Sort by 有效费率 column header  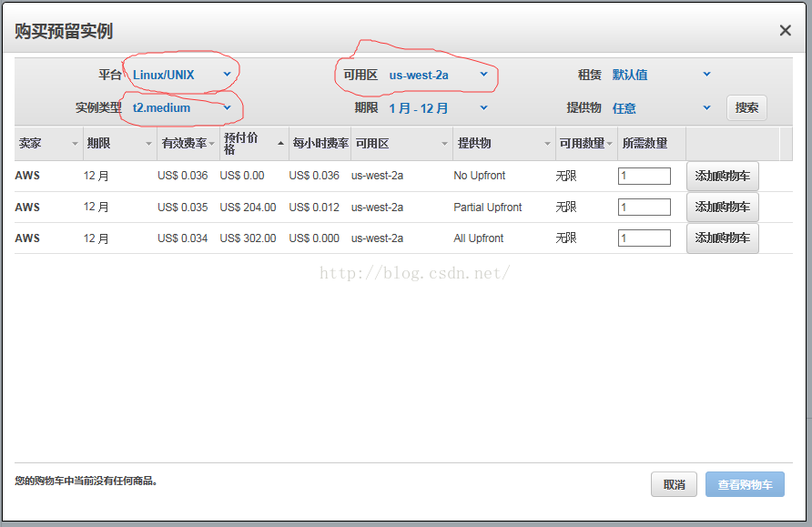pyautogui.click(x=188, y=144)
